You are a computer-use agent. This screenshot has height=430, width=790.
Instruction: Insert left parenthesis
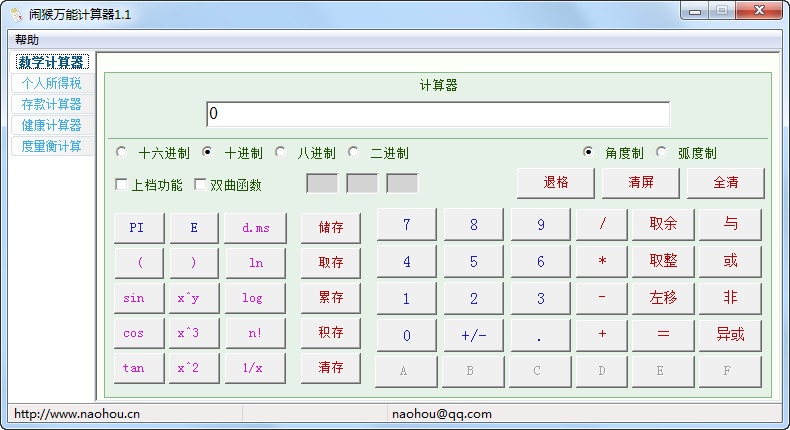coord(139,263)
